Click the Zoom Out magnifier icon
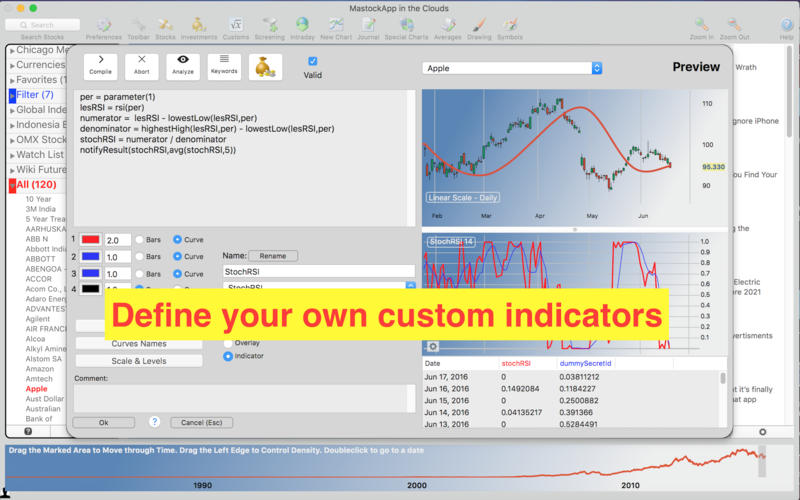This screenshot has height=500, width=800. 735,25
